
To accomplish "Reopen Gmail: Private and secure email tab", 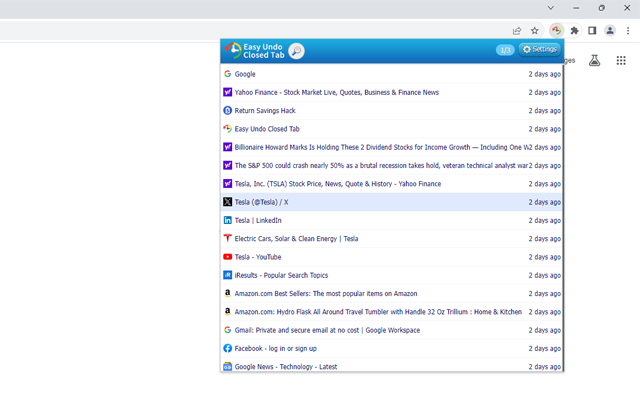I will [x=392, y=330].
